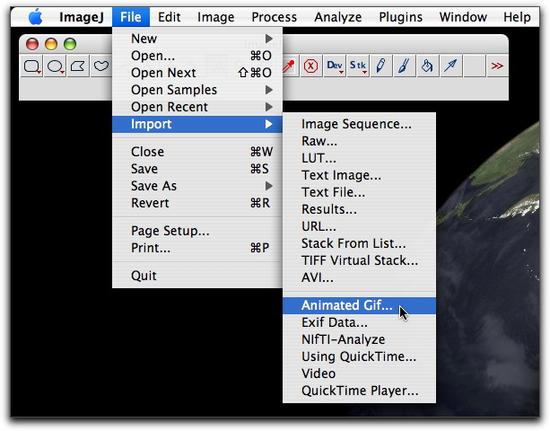This screenshot has width=550, height=431.
Task: Open the Plugins menu
Action: [x=401, y=17]
